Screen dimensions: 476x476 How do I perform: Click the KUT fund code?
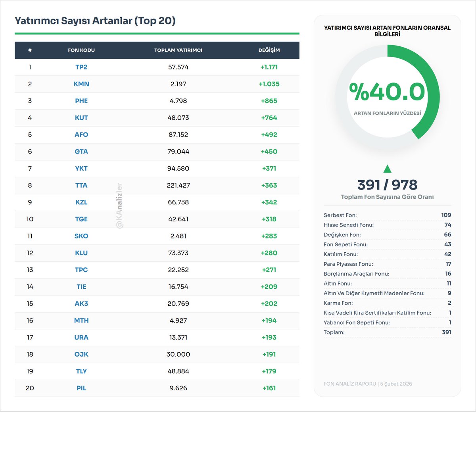pyautogui.click(x=81, y=118)
